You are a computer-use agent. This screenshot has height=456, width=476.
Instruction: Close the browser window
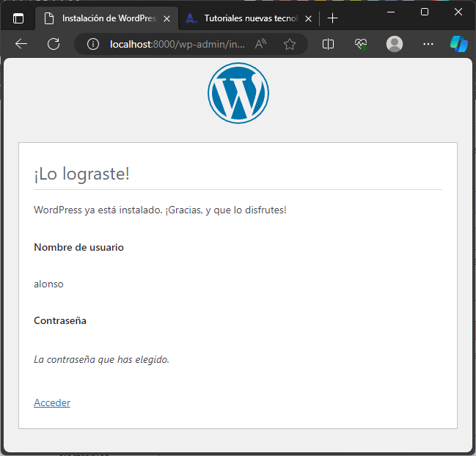458,12
